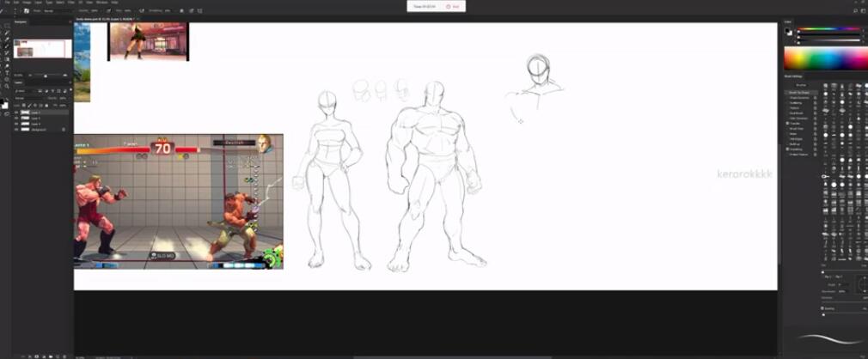Click foreground color swatch in Color panel
868x359 pixels.
coord(786,30)
